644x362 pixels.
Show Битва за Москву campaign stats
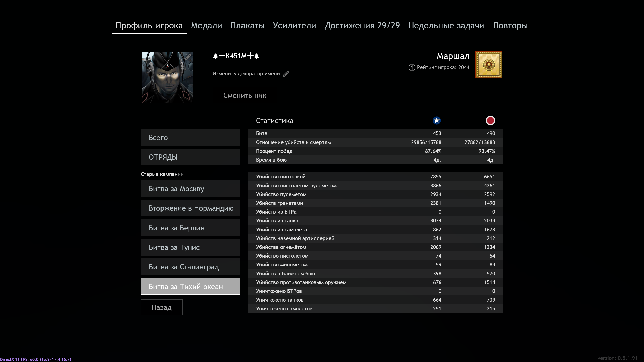pos(190,189)
